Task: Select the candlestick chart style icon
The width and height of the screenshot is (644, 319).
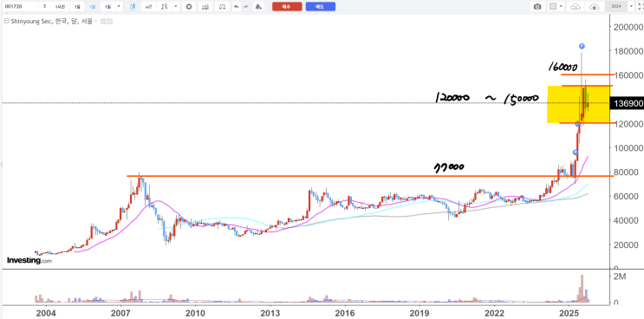Action: pos(132,7)
